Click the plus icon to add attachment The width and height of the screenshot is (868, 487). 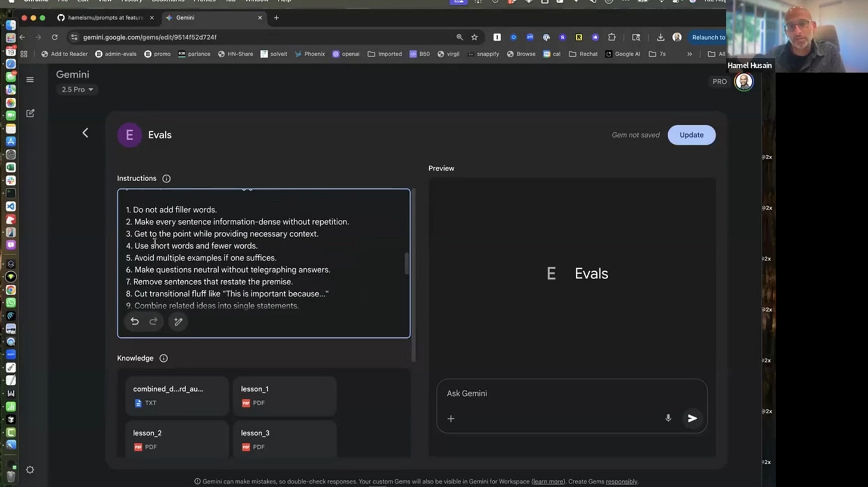(451, 418)
